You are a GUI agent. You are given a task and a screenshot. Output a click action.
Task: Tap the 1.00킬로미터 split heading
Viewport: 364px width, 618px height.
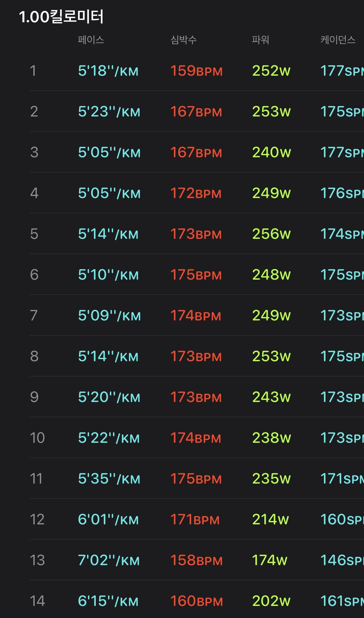coord(61,17)
